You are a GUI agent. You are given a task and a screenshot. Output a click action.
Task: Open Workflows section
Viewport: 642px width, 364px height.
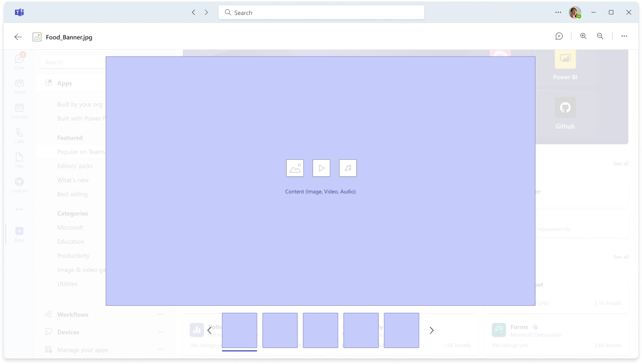pos(73,315)
